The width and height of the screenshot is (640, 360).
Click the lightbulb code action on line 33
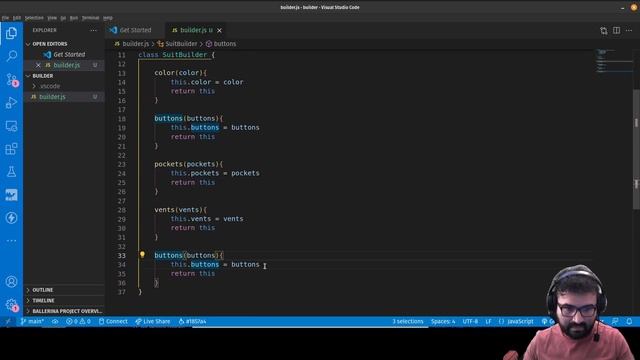(142, 255)
